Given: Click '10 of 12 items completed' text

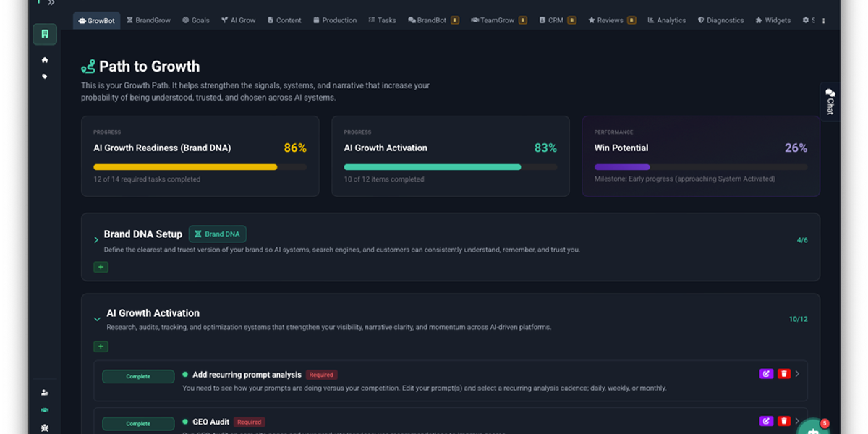Looking at the screenshot, I should click(384, 179).
